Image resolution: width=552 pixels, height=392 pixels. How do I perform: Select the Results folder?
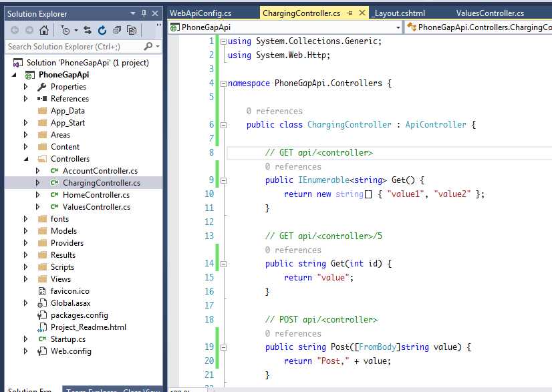pos(63,255)
